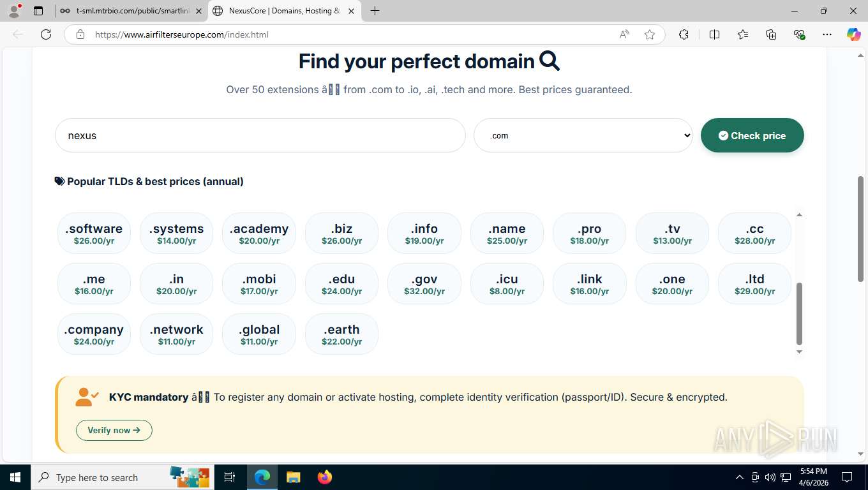The height and width of the screenshot is (490, 868).
Task: Select the .cc TLD chip
Action: (x=754, y=233)
